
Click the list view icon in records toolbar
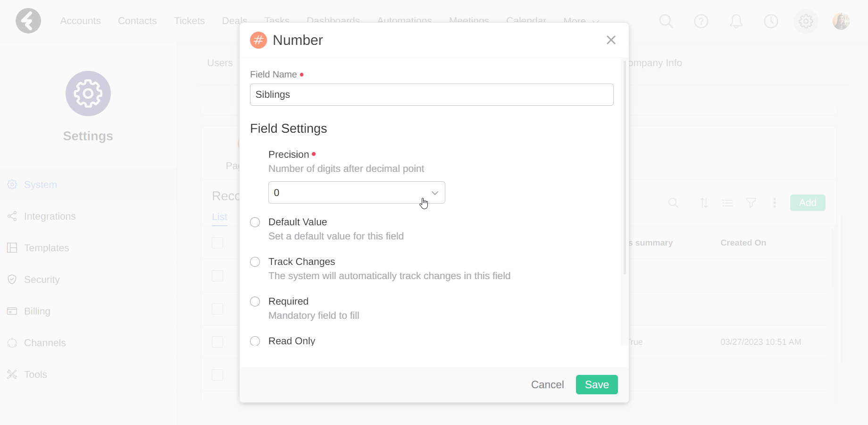coord(727,203)
